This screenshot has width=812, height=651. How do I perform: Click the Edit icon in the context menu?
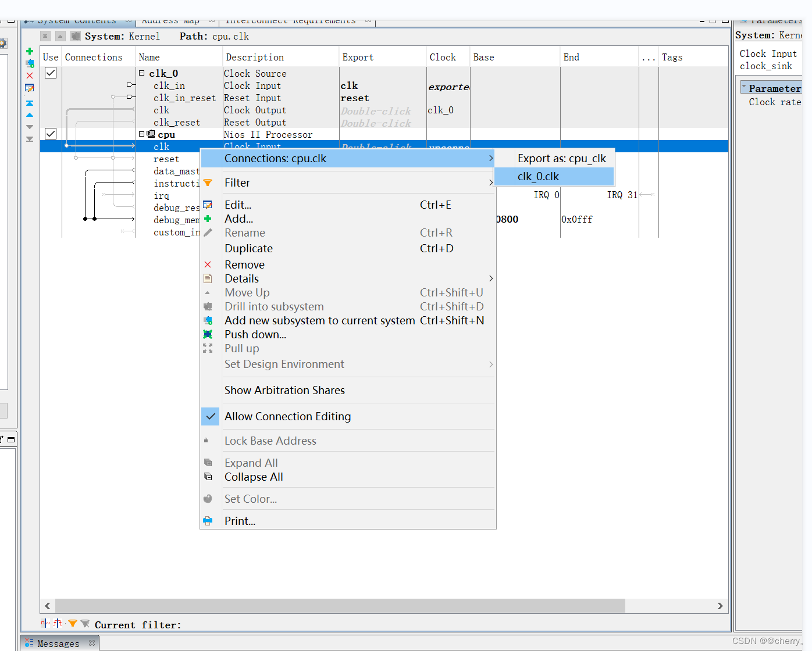click(208, 205)
